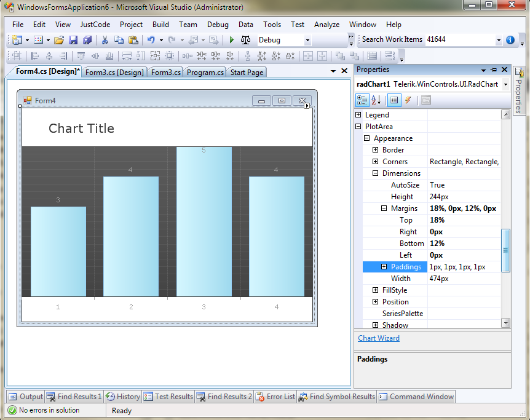Click the Cut scissors icon
Image resolution: width=530 pixels, height=420 pixels.
pos(105,40)
